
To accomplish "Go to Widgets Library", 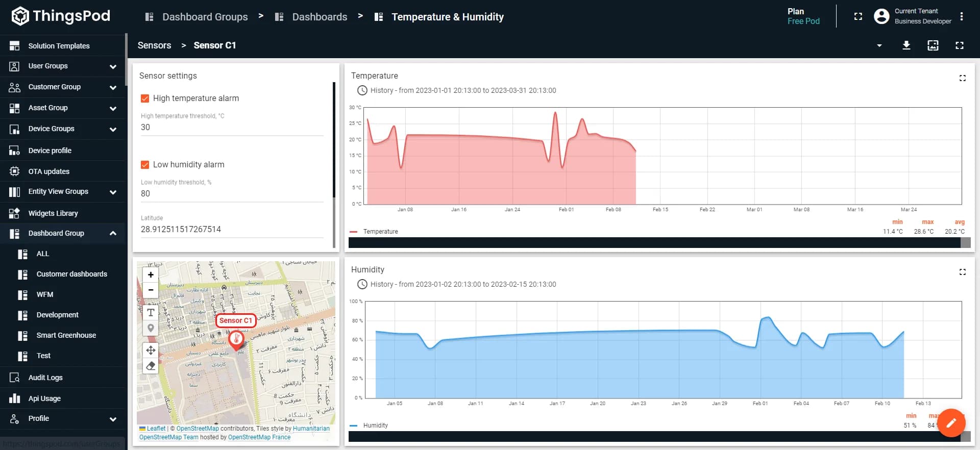I will pos(53,213).
